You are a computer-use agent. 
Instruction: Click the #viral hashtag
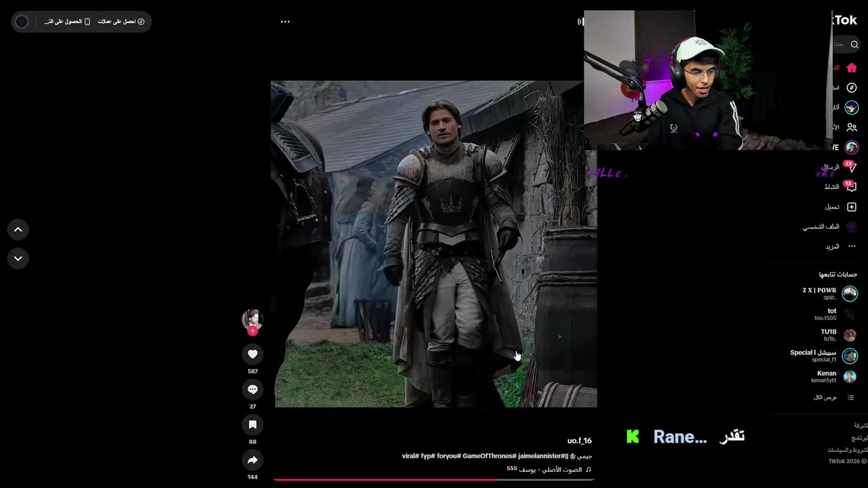coord(410,456)
